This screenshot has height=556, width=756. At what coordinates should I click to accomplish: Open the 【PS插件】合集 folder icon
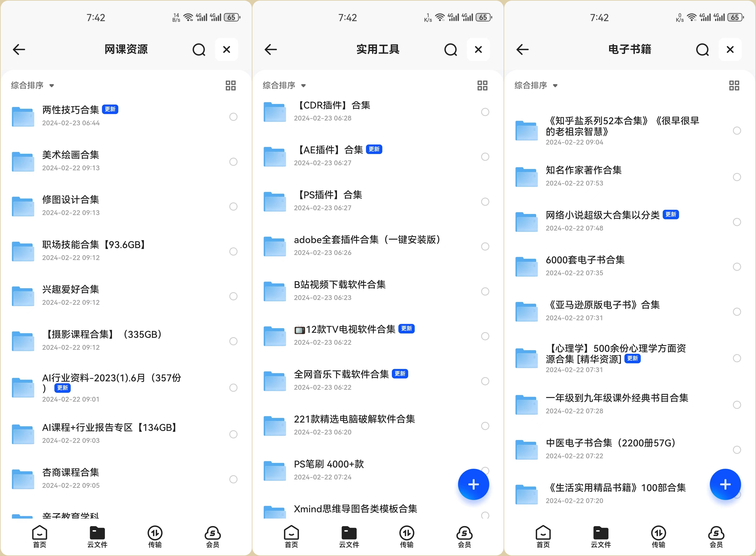275,202
